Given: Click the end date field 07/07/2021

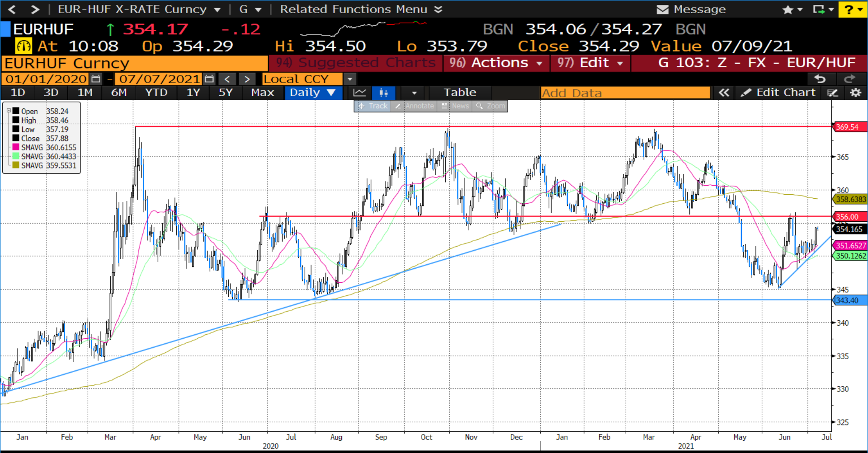Looking at the screenshot, I should click(158, 79).
